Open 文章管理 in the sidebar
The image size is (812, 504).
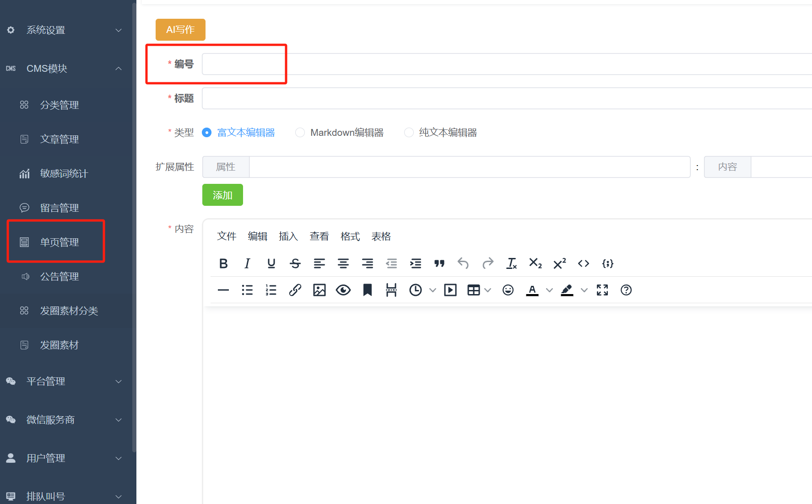coord(60,139)
